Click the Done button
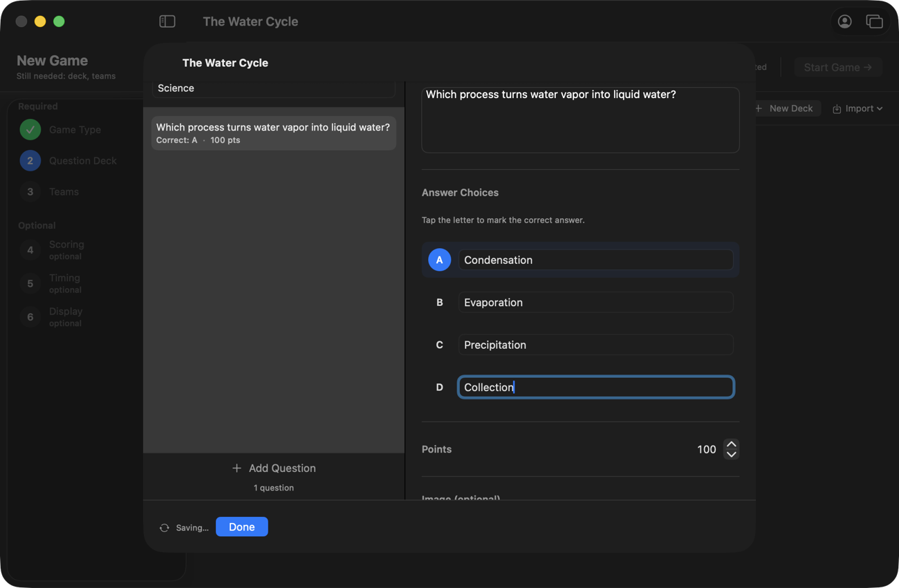The image size is (899, 588). pyautogui.click(x=242, y=527)
